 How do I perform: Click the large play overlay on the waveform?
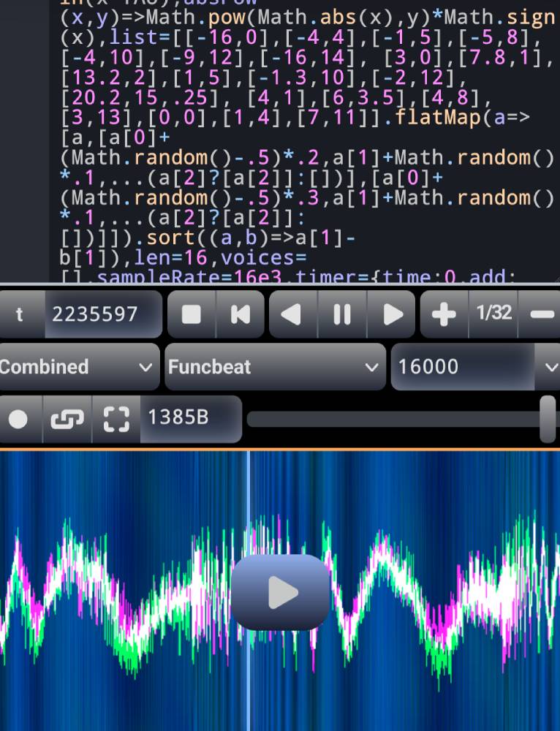click(x=281, y=592)
